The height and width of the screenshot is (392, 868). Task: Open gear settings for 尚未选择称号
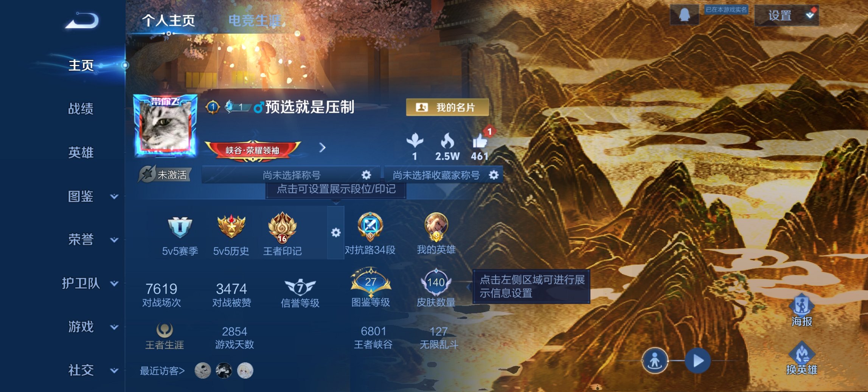pyautogui.click(x=366, y=175)
